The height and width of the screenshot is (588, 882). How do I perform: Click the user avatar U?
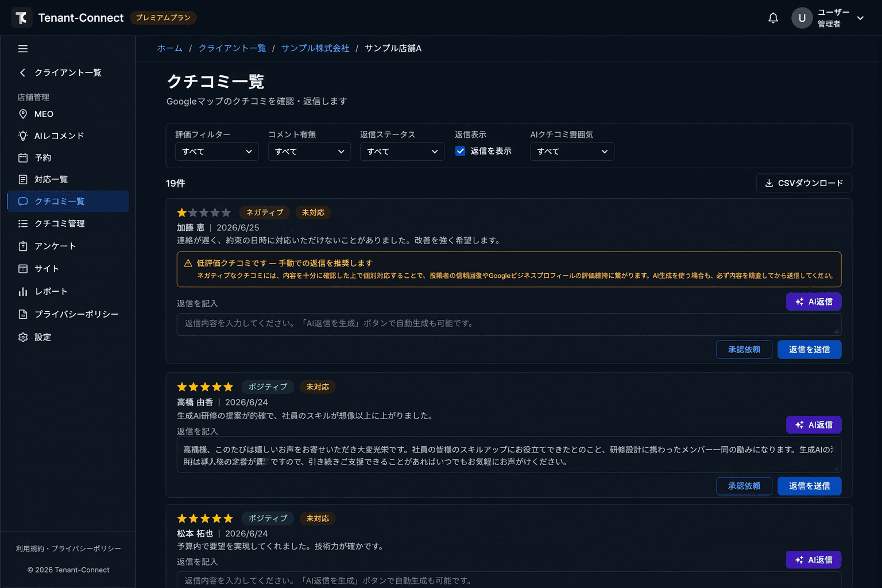click(802, 18)
